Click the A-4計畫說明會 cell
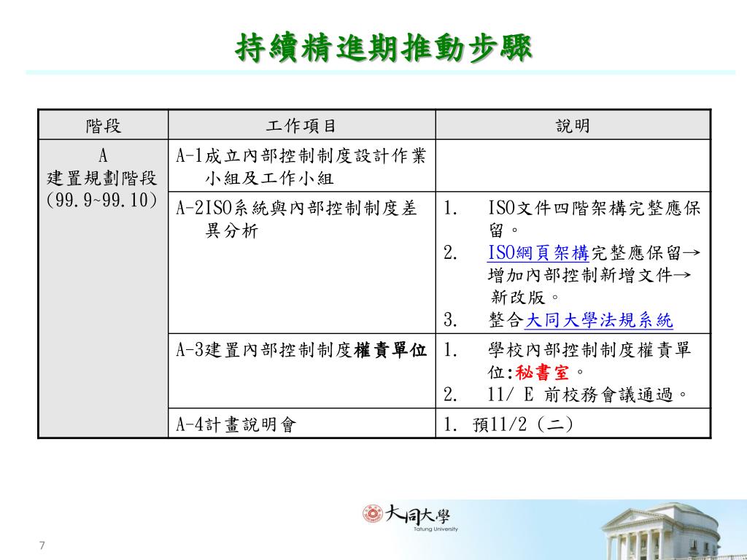The width and height of the screenshot is (747, 560). tap(301, 423)
